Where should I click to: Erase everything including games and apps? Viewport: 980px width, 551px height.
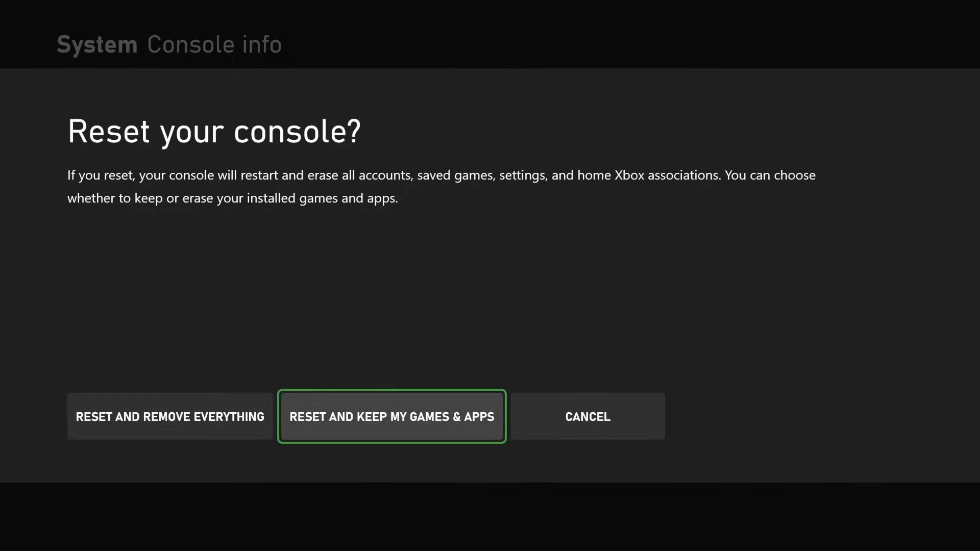coord(170,416)
